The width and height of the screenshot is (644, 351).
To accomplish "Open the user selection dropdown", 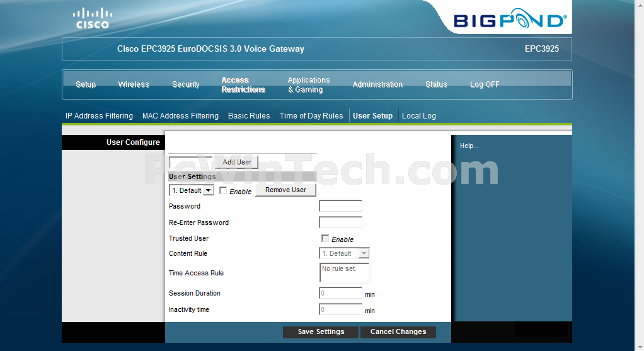I will click(192, 190).
